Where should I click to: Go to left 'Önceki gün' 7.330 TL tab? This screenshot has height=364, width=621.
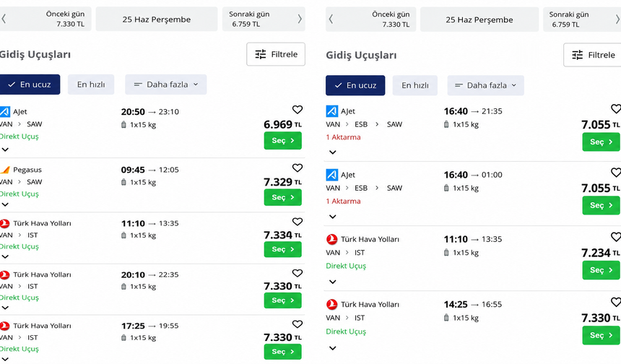(45, 19)
